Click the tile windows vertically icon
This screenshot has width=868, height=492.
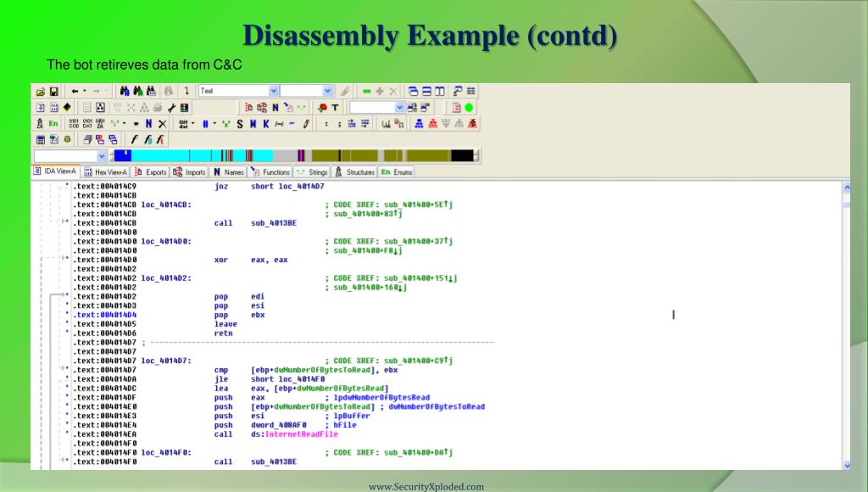click(440, 91)
